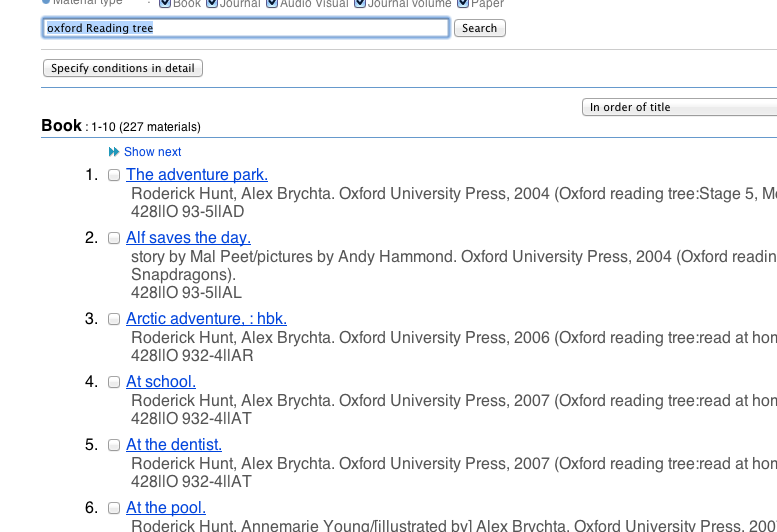This screenshot has height=532, width=777.
Task: Mark the At school result checkbox
Action: tap(114, 383)
